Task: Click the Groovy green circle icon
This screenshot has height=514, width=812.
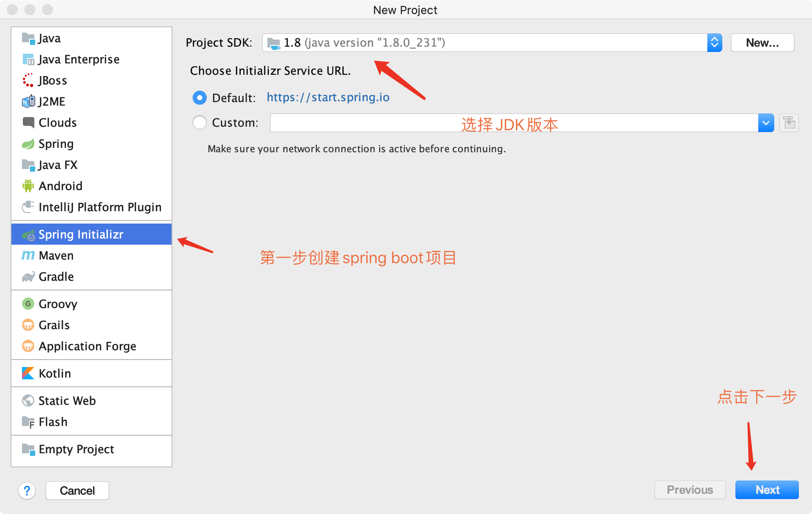Action: pos(28,304)
